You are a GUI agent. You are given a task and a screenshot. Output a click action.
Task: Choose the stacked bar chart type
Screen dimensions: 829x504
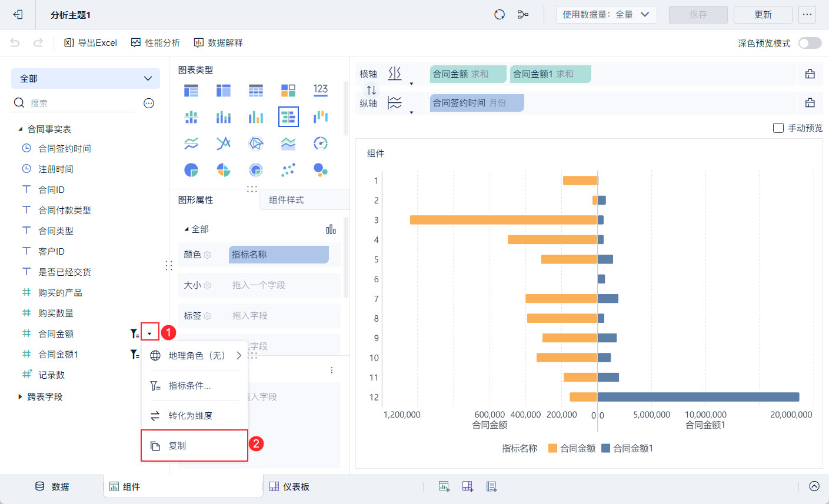[x=224, y=117]
